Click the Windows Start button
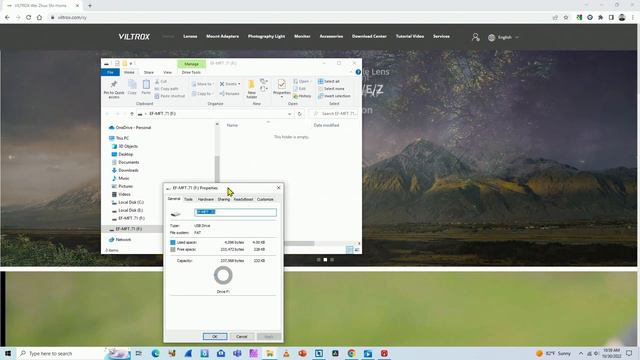Image resolution: width=640 pixels, height=360 pixels. point(7,353)
